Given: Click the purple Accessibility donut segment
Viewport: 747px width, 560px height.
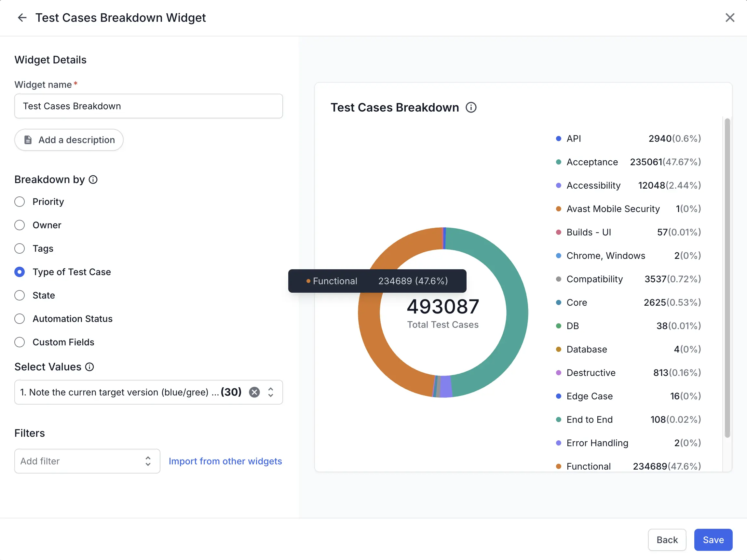Looking at the screenshot, I should click(446, 386).
